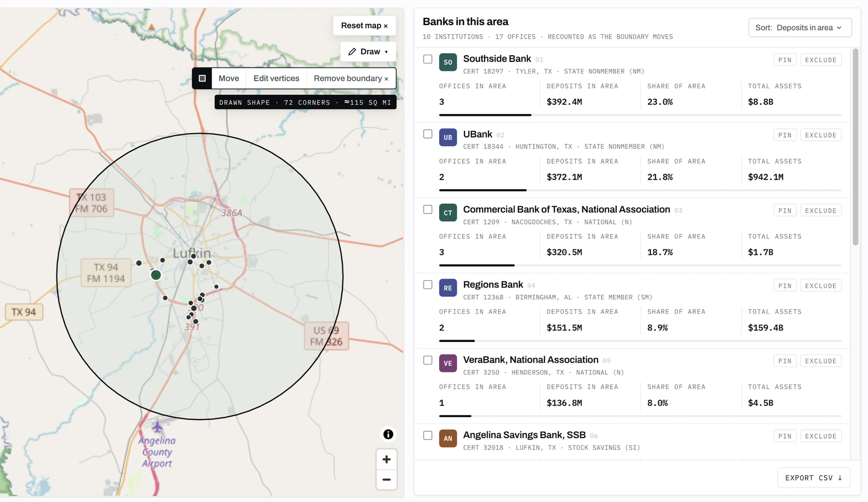Image resolution: width=868 pixels, height=502 pixels.
Task: Tick the VeraBank checkbox
Action: pos(427,360)
